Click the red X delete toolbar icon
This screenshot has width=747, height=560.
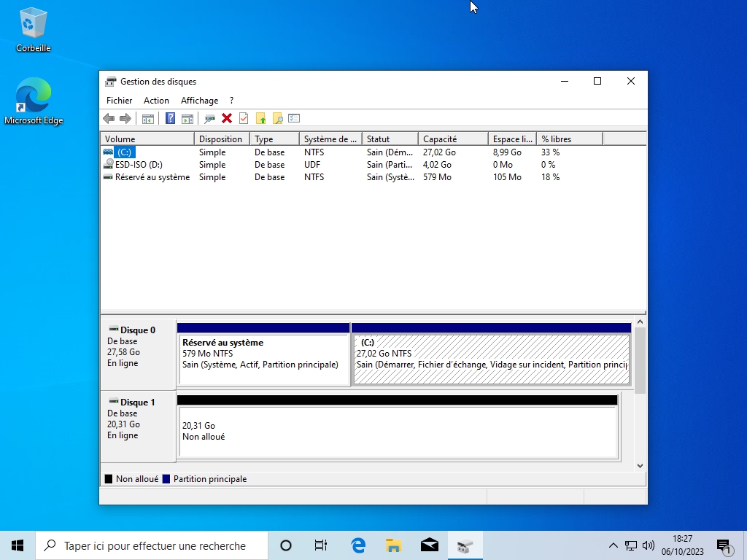[x=227, y=118]
